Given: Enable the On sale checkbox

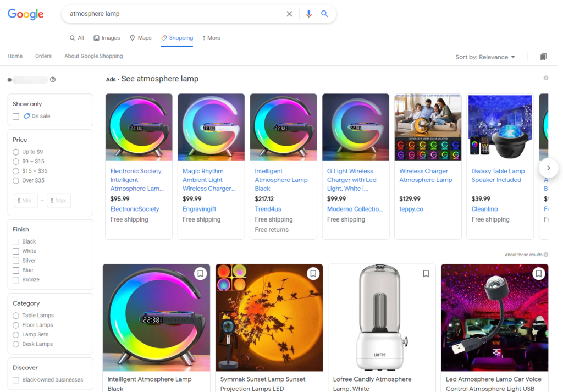Looking at the screenshot, I should (x=16, y=117).
